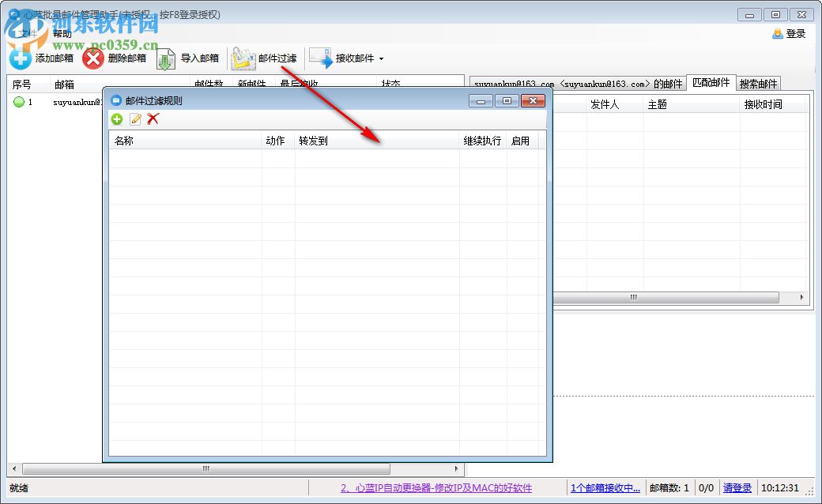Image resolution: width=822 pixels, height=504 pixels.
Task: Click the 邮件过滤规则 dialog title icon
Action: (x=116, y=100)
